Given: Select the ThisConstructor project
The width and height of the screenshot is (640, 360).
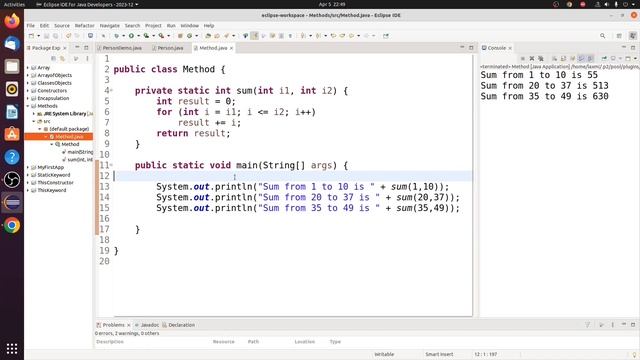Looking at the screenshot, I should pyautogui.click(x=56, y=183).
